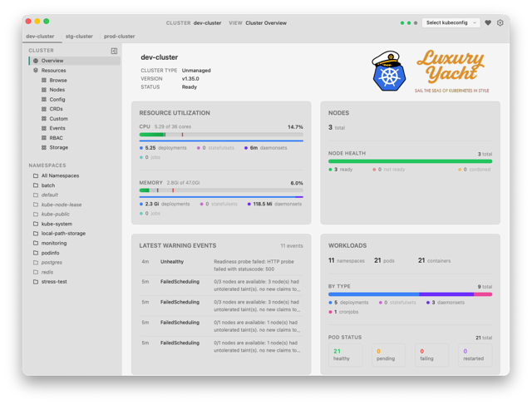532x405 pixels.
Task: Click the heart icon in the title bar
Action: [x=488, y=22]
